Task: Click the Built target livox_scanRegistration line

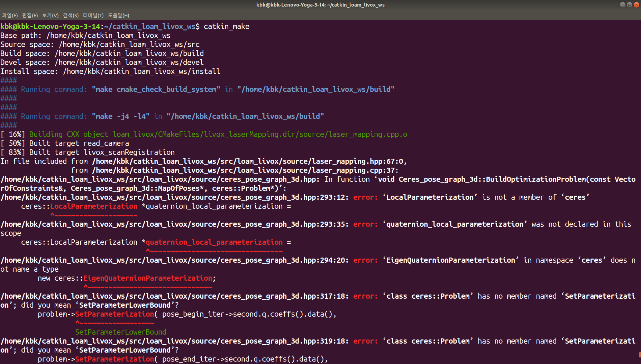Action: (x=88, y=152)
